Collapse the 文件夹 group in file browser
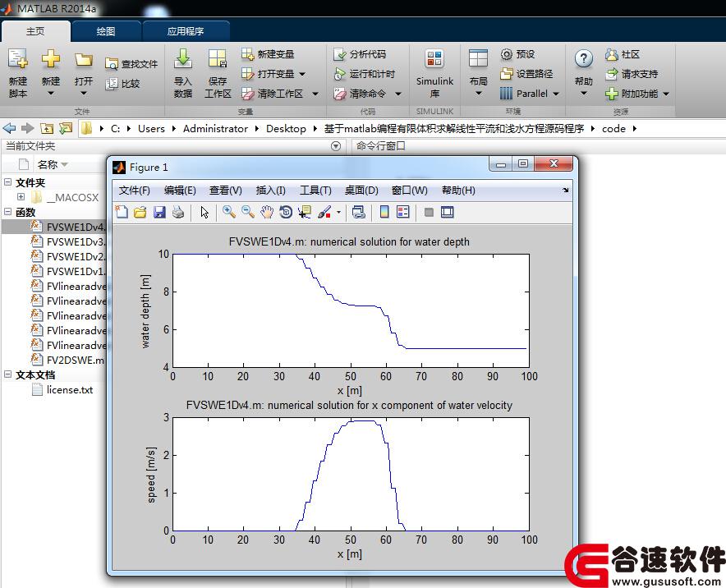Image resolution: width=726 pixels, height=588 pixels. [8, 182]
